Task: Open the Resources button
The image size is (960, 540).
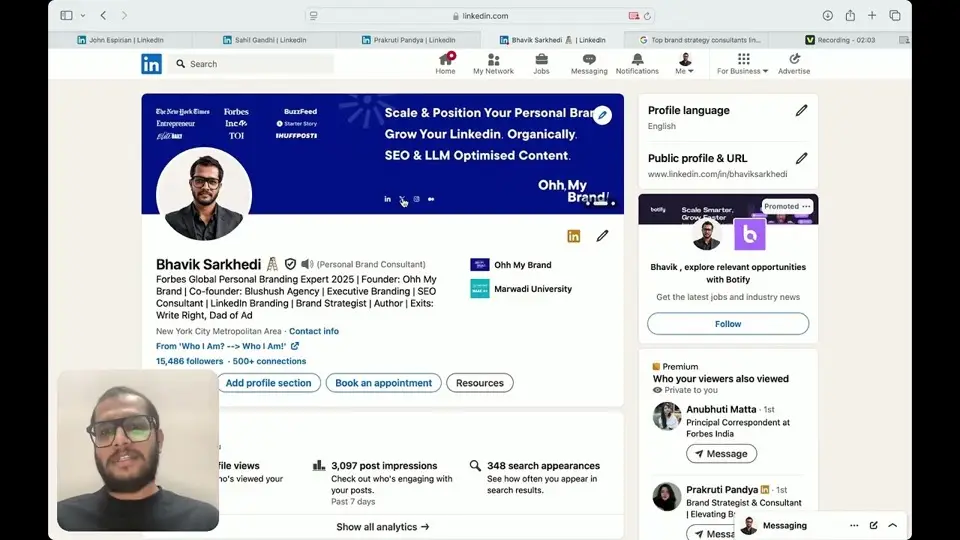Action: (479, 383)
